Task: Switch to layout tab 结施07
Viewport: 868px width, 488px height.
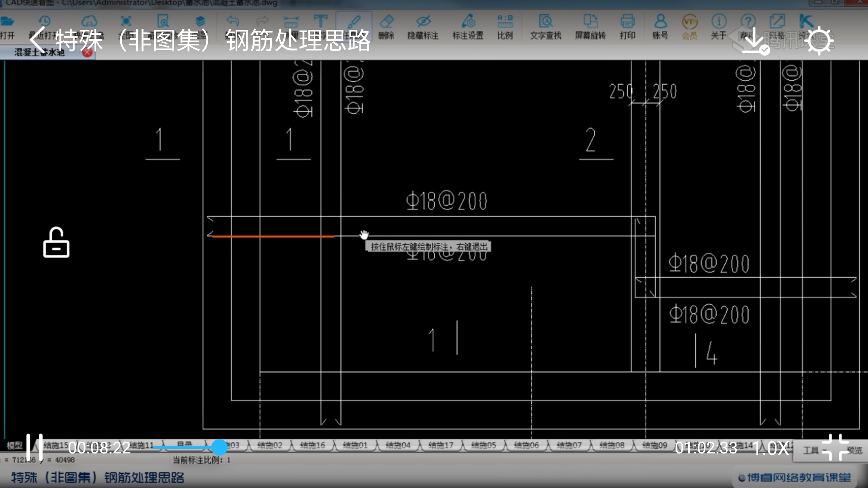Action: (x=569, y=445)
